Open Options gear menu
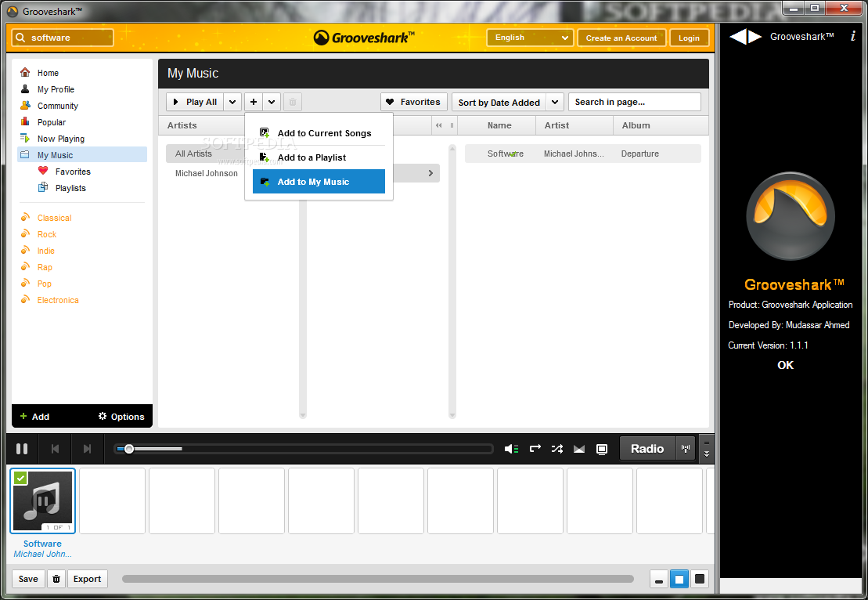The height and width of the screenshot is (600, 868). coord(121,417)
